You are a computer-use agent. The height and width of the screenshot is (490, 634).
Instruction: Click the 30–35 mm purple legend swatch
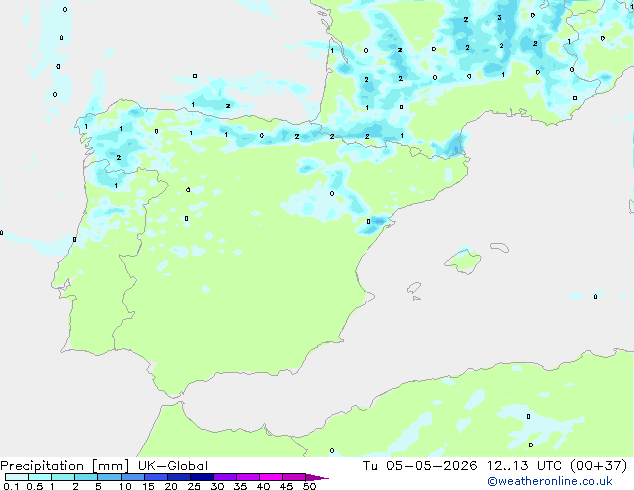tap(225, 477)
